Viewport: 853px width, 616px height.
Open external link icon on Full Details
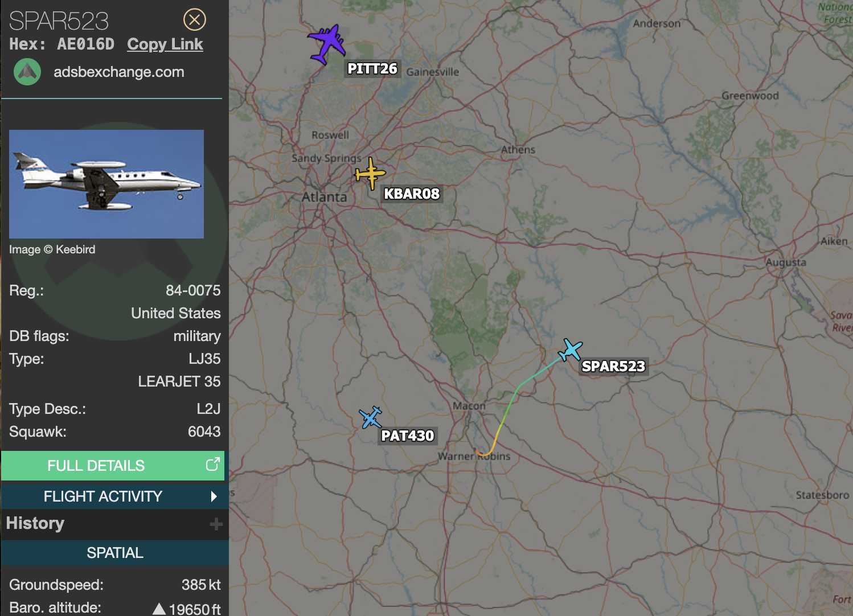pyautogui.click(x=212, y=465)
